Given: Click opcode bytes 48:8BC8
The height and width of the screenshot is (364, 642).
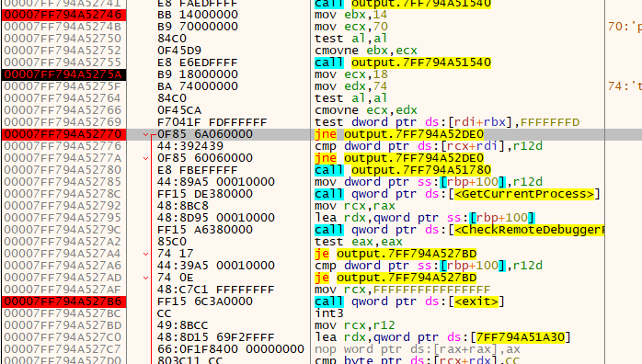Looking at the screenshot, I should click(183, 206).
